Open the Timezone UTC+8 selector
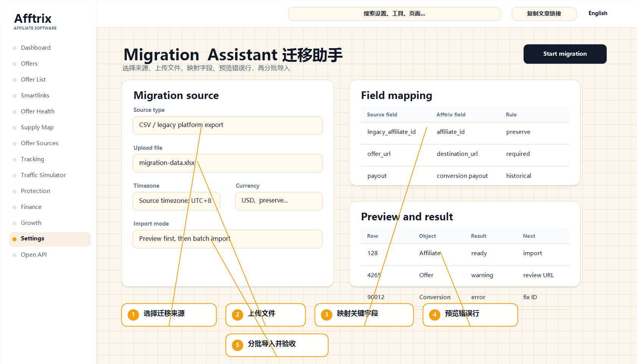Screen dimensions: 637x364 176,201
